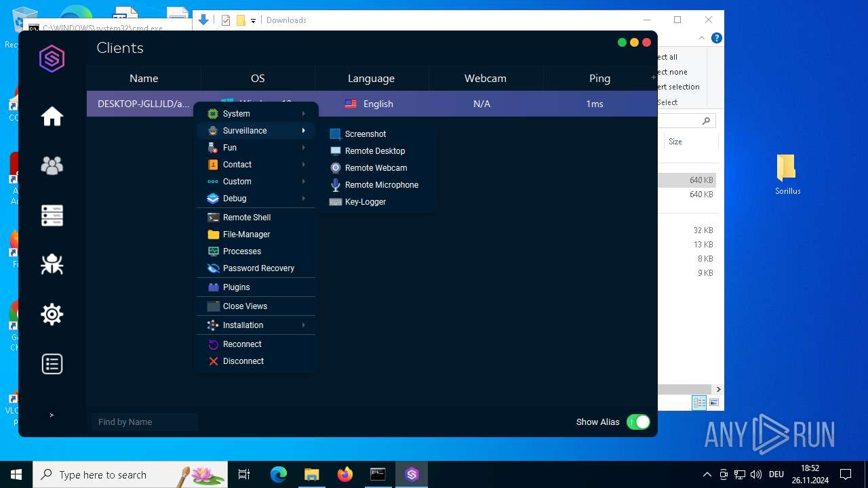The image size is (868, 488).
Task: Open Firefox from taskbar
Action: point(345,474)
